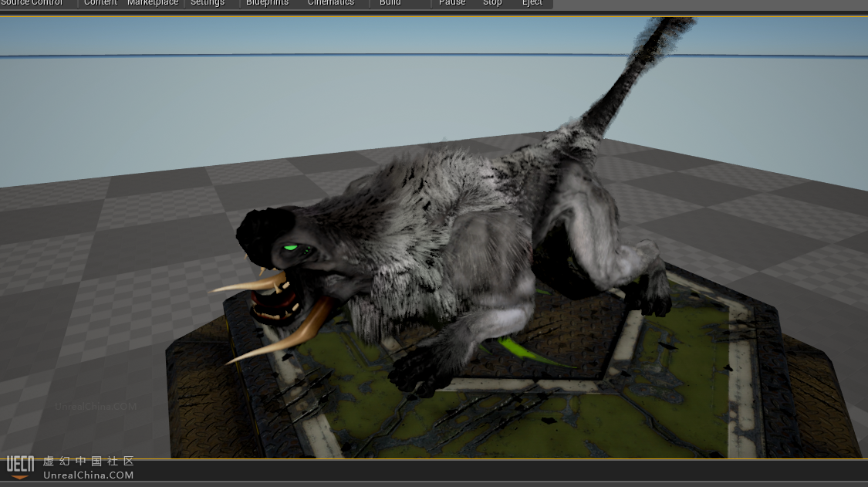Stop the play session
The height and width of the screenshot is (487, 868).
(492, 3)
